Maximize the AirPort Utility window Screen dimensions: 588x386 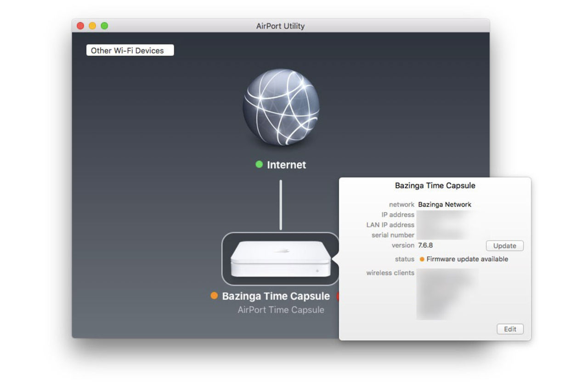[x=104, y=26]
